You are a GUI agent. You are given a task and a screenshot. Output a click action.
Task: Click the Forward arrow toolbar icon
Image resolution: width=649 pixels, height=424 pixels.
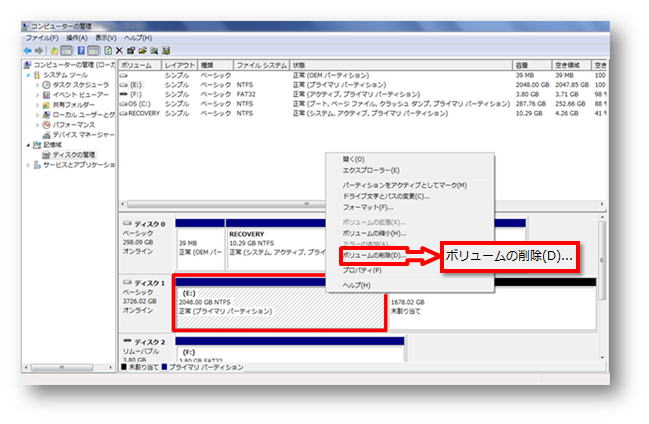click(x=39, y=51)
